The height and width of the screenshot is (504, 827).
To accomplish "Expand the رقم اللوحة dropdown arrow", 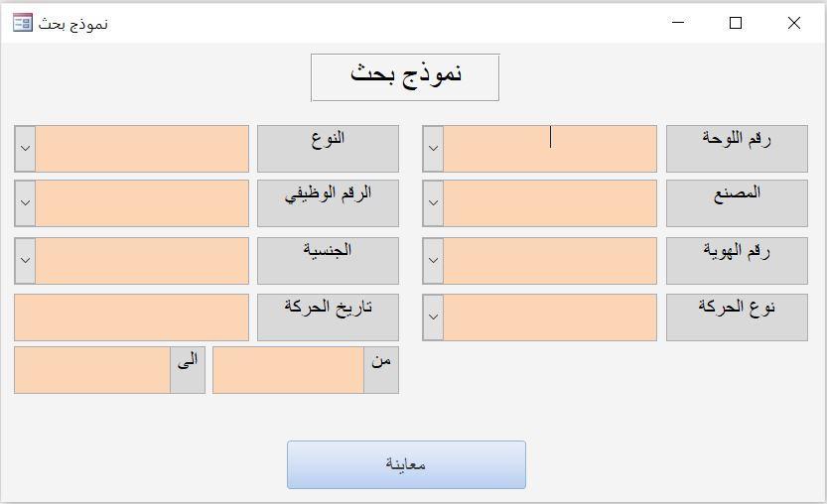I will (x=433, y=149).
